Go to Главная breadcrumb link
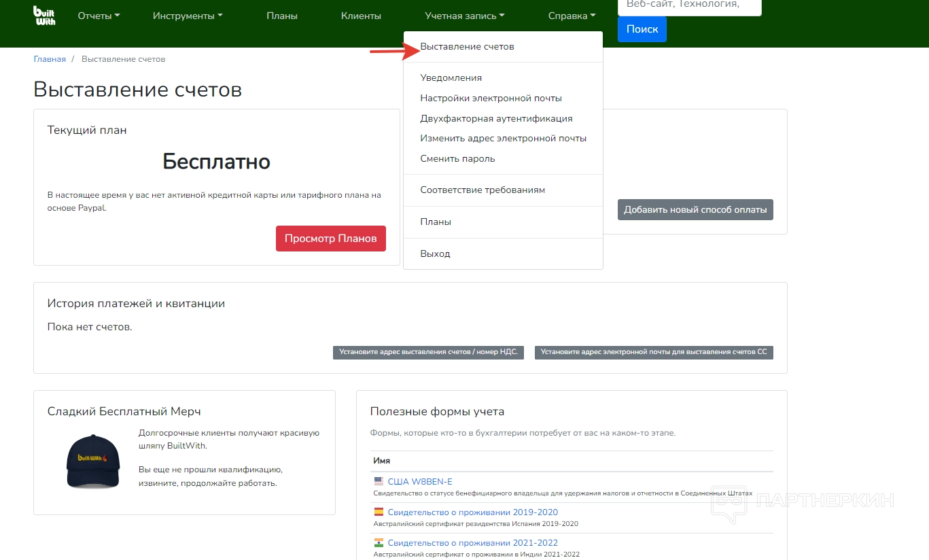 50,59
